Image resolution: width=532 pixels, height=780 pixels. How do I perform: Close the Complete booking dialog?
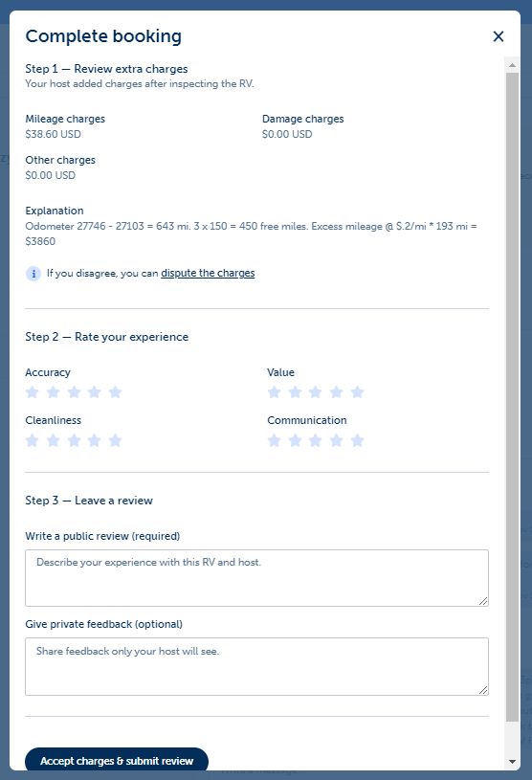click(x=499, y=36)
